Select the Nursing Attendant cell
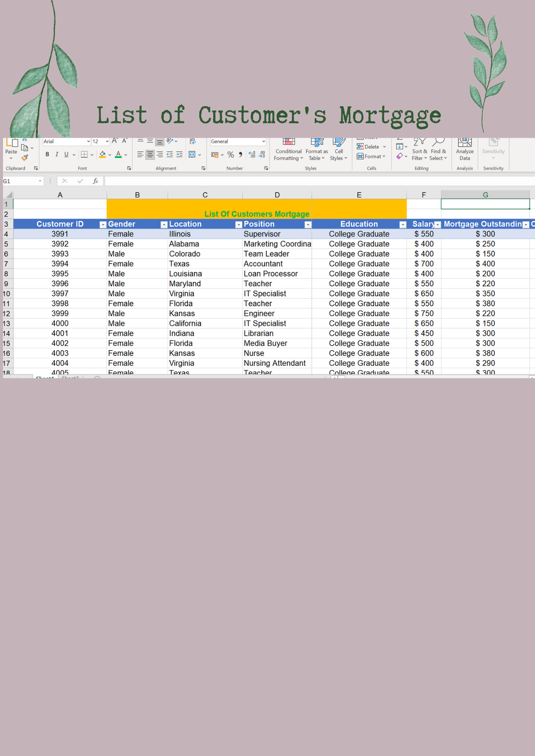535x756 pixels. pos(277,363)
